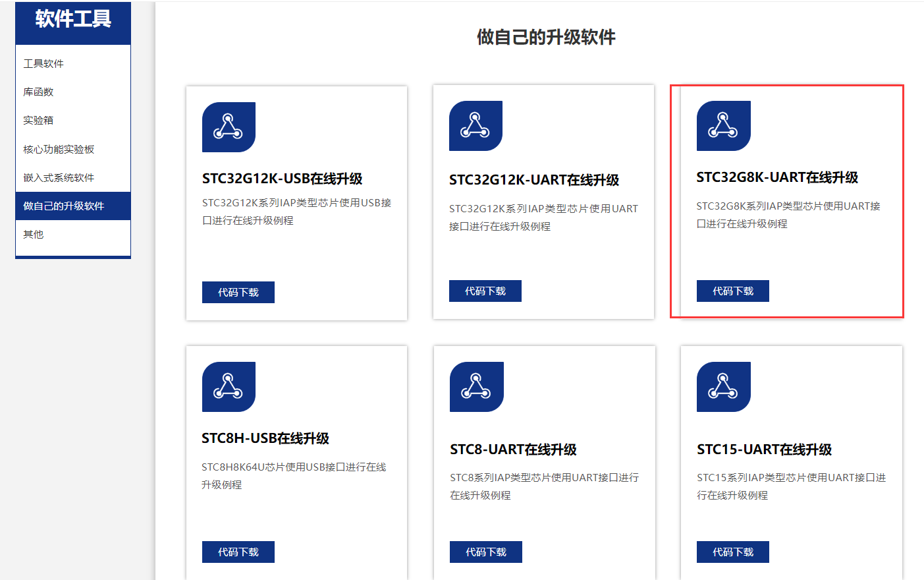The height and width of the screenshot is (580, 924).
Task: Click STC32G8K系列IAP description text
Action: coord(788,215)
